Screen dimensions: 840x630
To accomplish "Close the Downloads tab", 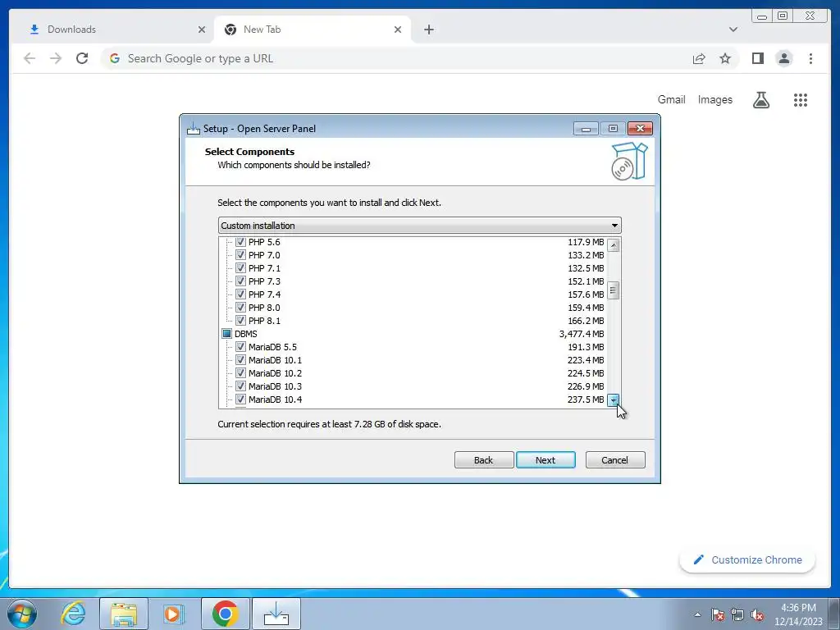I will click(202, 30).
